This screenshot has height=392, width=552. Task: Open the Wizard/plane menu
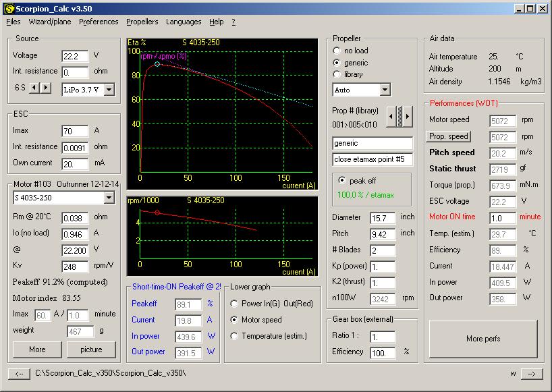(x=49, y=22)
